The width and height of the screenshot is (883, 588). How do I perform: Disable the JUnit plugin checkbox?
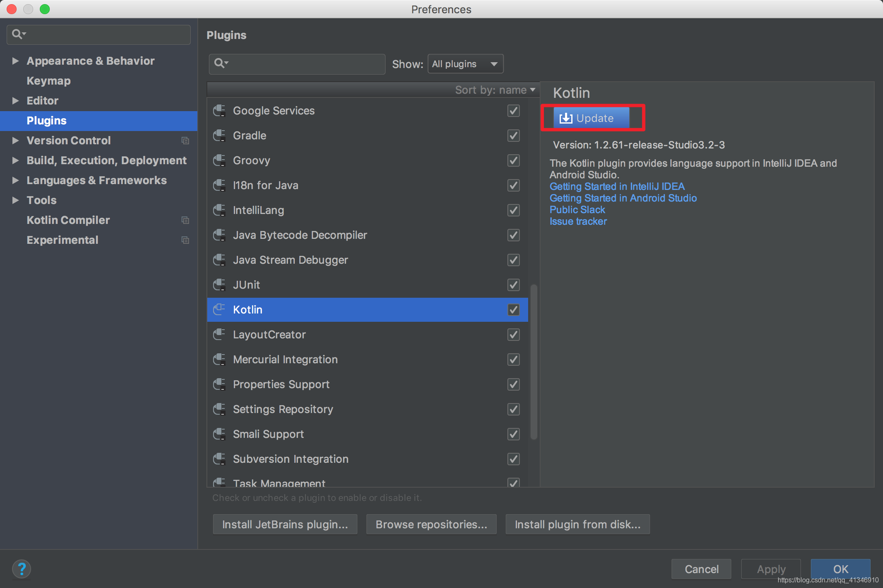pos(514,285)
